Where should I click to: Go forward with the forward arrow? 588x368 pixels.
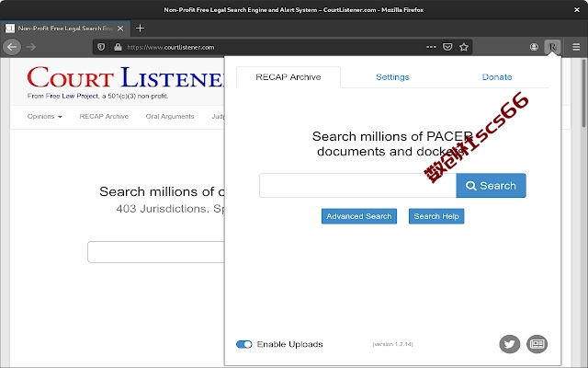point(31,47)
